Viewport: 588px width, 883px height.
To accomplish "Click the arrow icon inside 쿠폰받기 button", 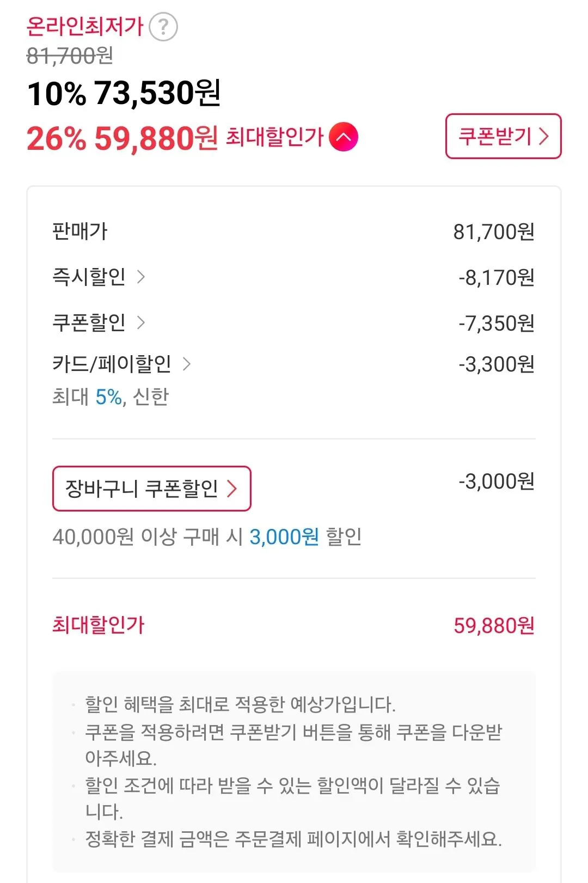I will (543, 136).
